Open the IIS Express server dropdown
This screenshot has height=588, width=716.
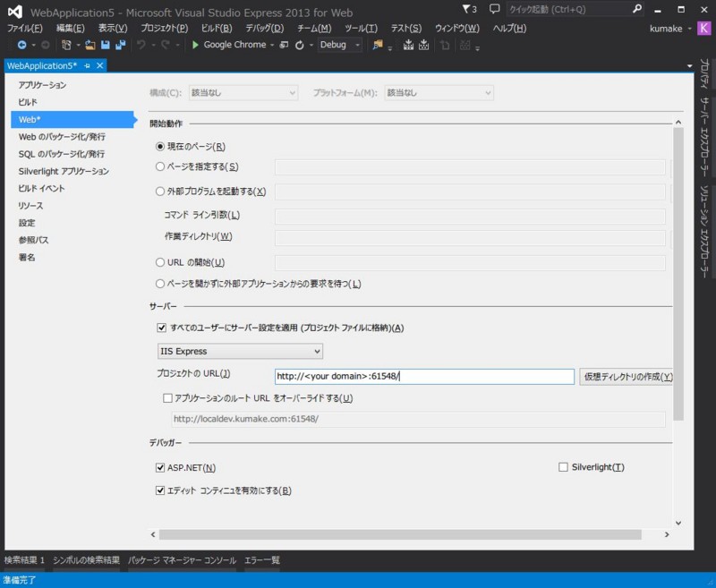point(240,351)
